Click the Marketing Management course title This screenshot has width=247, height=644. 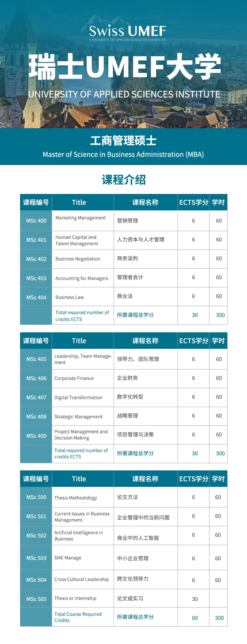click(80, 218)
